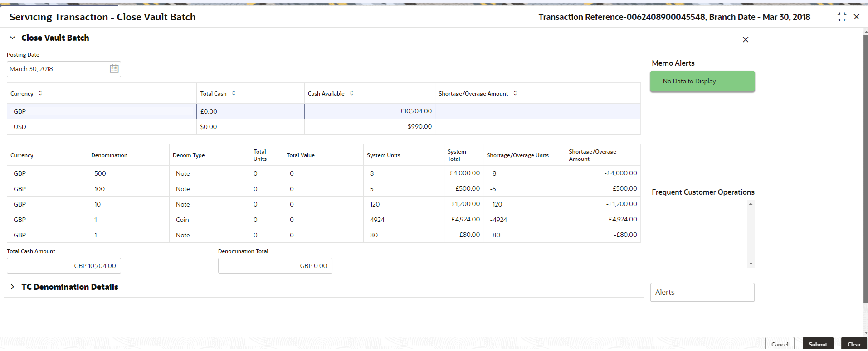Image resolution: width=868 pixels, height=351 pixels.
Task: Sort by Currency column
Action: click(40, 93)
